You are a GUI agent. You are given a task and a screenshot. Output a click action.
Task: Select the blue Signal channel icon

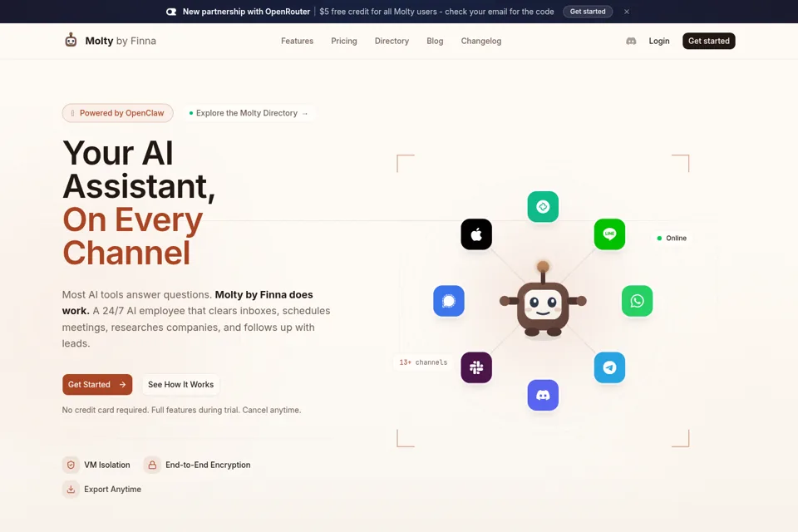tap(449, 301)
